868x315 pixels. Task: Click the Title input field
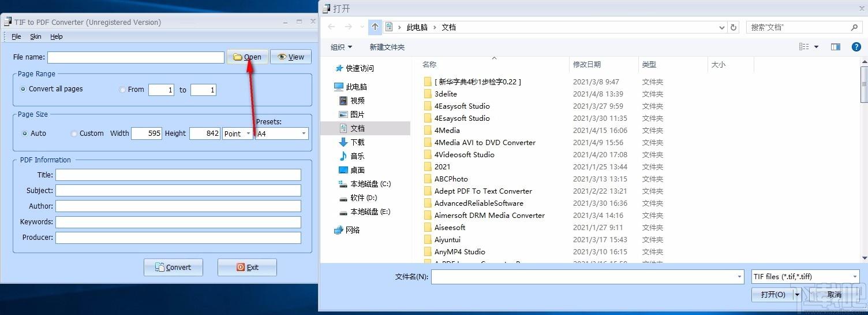point(178,175)
